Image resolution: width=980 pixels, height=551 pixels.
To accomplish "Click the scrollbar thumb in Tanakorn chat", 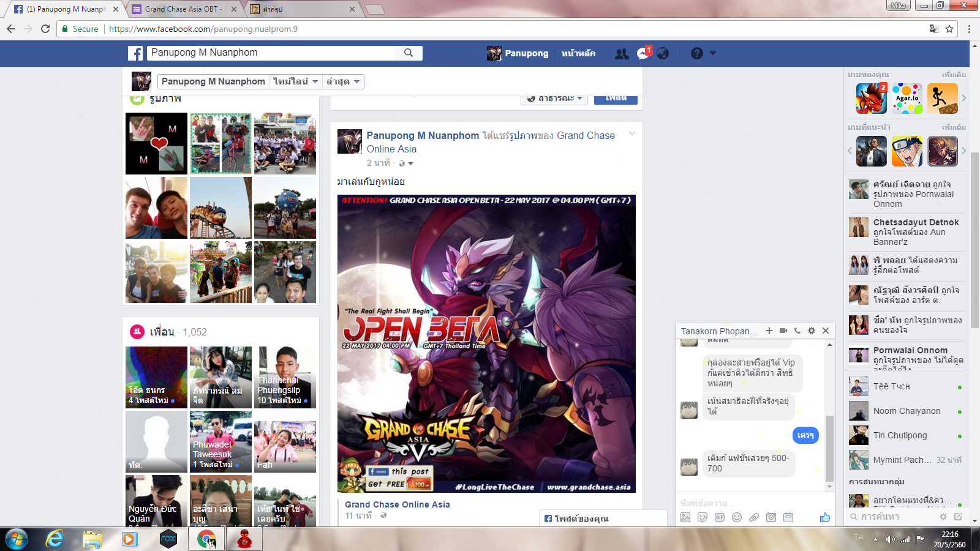I will (x=829, y=449).
